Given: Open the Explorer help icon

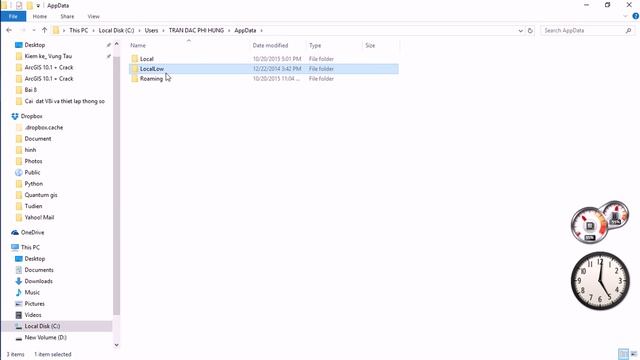Looking at the screenshot, I should [x=636, y=16].
